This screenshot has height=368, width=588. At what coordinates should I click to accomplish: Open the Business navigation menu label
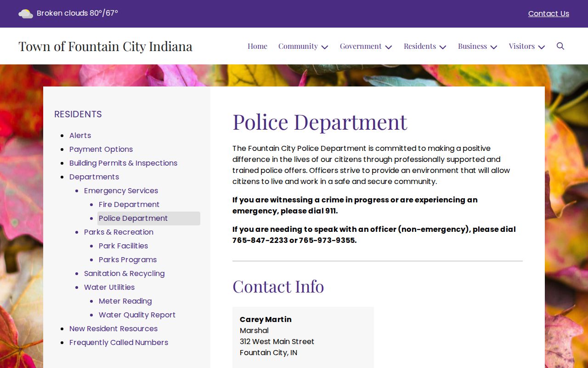click(472, 46)
